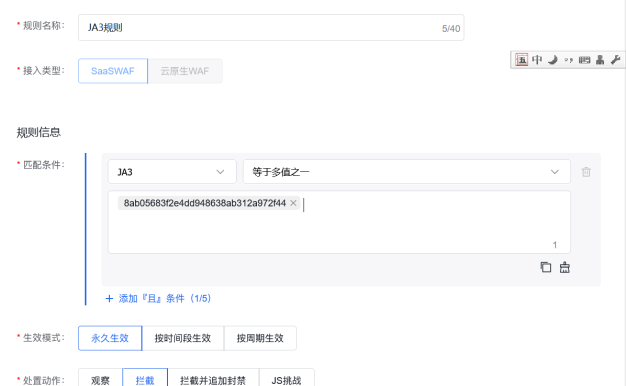
Task: Choose 永久生效 effective mode
Action: [110, 338]
